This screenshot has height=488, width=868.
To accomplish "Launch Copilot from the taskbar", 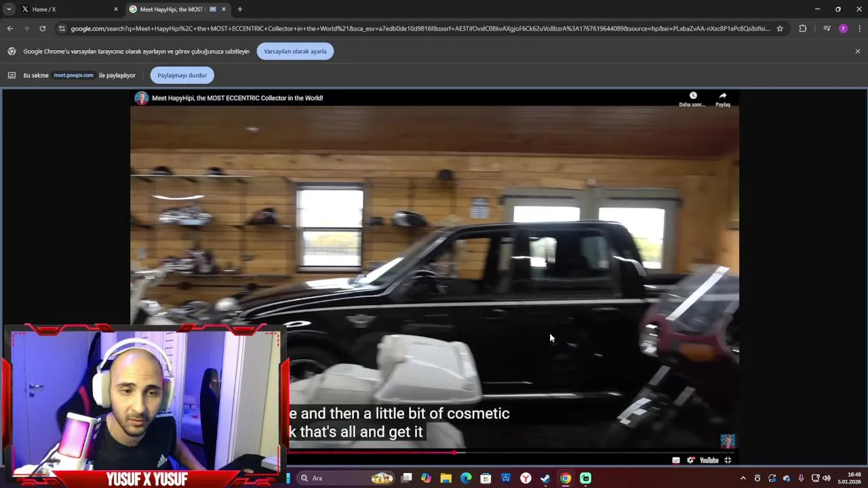I will pyautogui.click(x=426, y=478).
